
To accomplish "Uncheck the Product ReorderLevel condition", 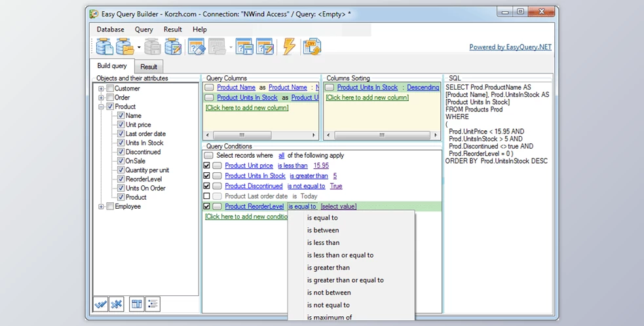I will tap(206, 206).
